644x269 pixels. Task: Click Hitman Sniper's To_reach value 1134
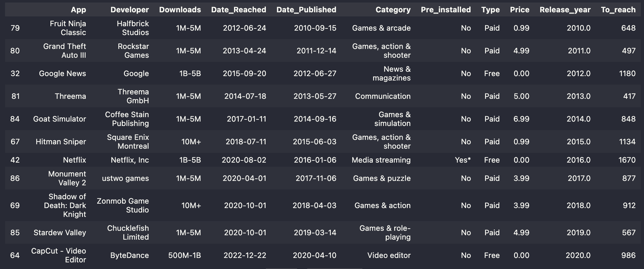[x=627, y=141]
